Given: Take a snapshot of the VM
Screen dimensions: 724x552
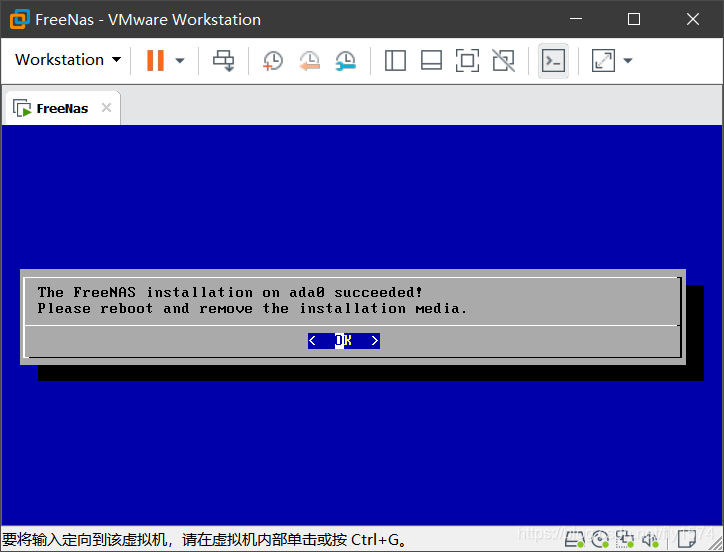Looking at the screenshot, I should [273, 61].
